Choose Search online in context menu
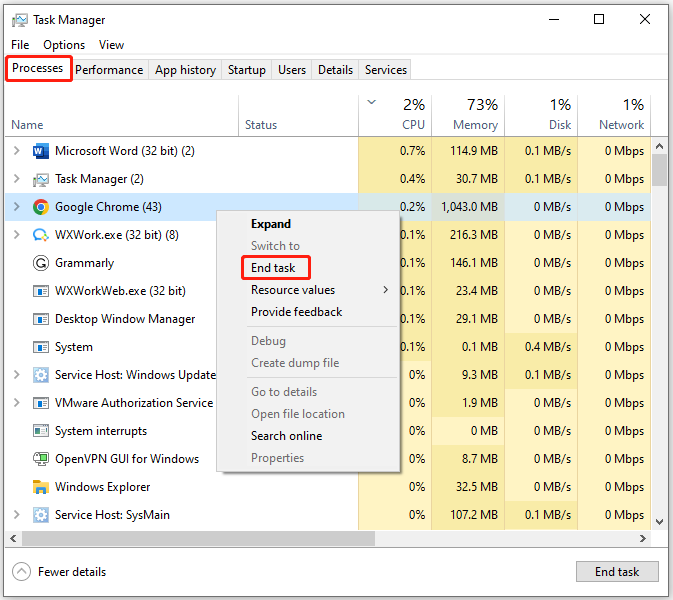The width and height of the screenshot is (673, 600). pos(286,436)
